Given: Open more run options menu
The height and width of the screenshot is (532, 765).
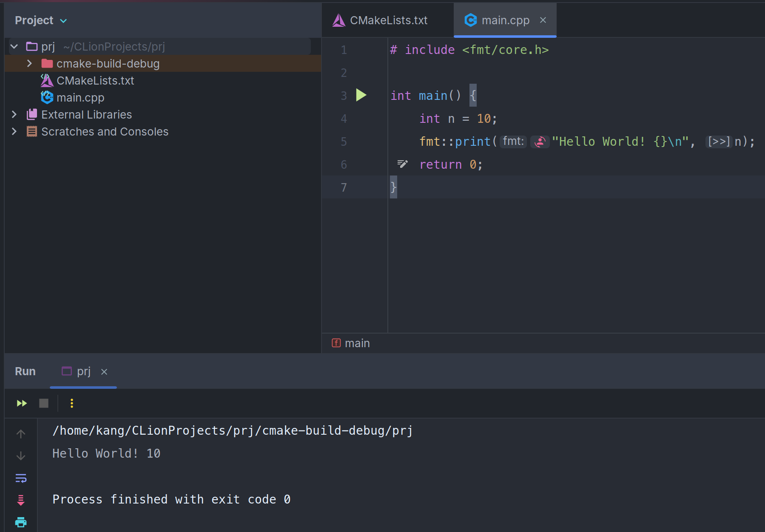Looking at the screenshot, I should tap(72, 403).
